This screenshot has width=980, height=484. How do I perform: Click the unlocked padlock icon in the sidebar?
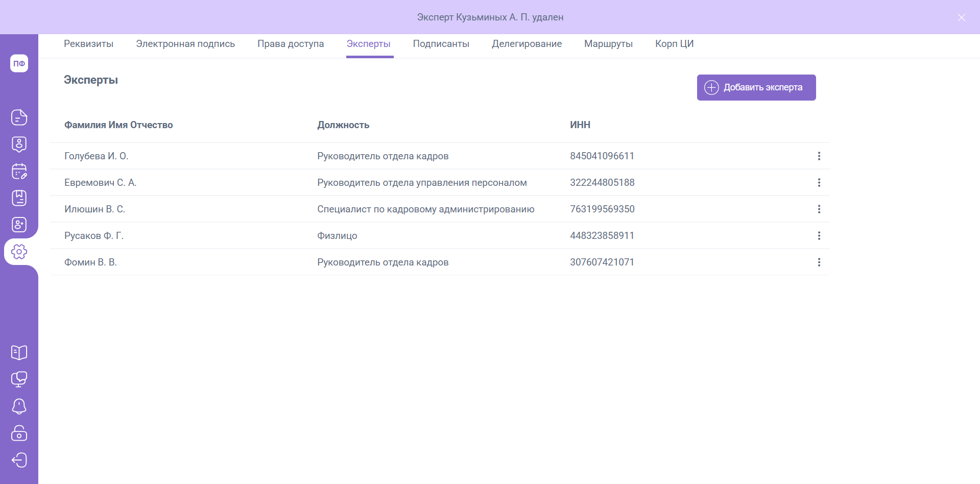[19, 433]
